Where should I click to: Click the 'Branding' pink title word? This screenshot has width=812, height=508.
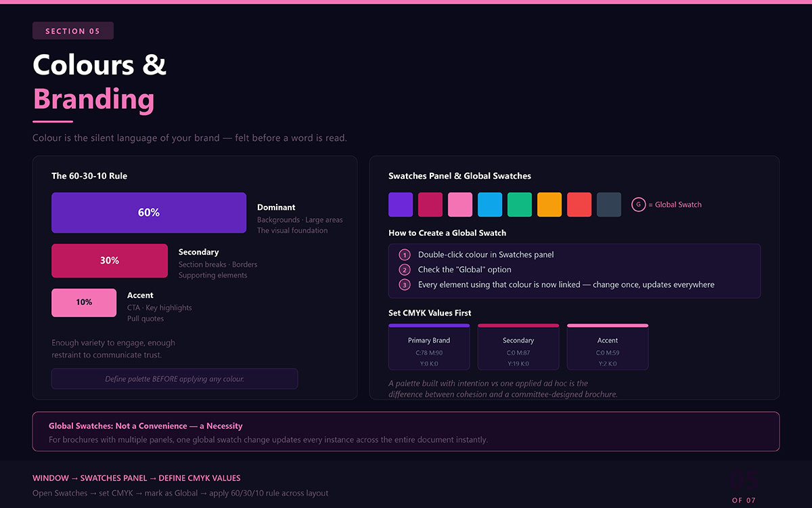point(94,99)
